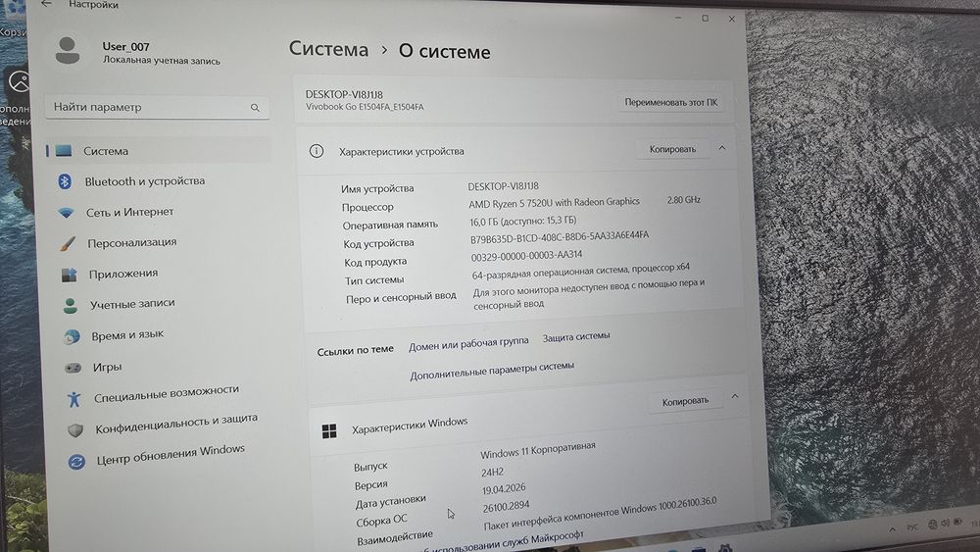Click the gamepad icon for Игры
Image resolution: width=980 pixels, height=552 pixels.
click(73, 368)
